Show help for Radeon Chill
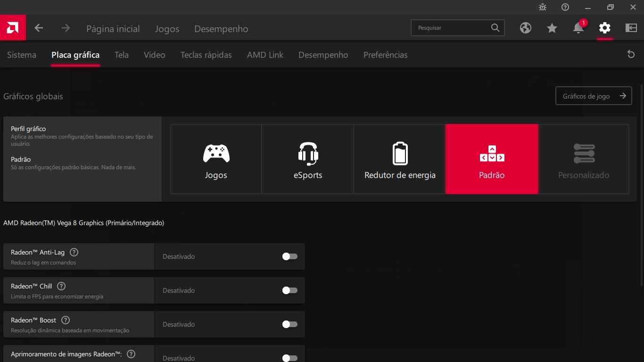The height and width of the screenshot is (362, 644). point(61,286)
